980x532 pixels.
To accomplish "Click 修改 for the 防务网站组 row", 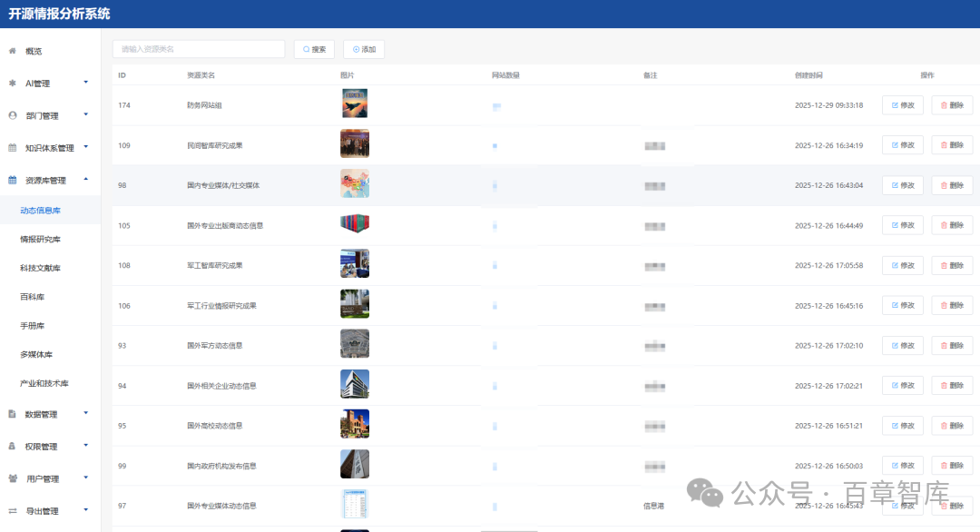I will coord(902,105).
